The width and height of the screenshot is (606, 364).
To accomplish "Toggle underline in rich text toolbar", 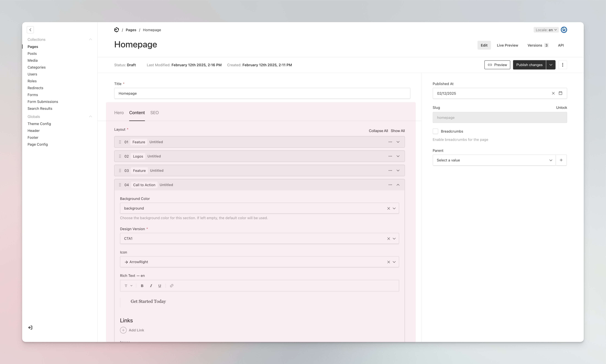I will pos(160,286).
